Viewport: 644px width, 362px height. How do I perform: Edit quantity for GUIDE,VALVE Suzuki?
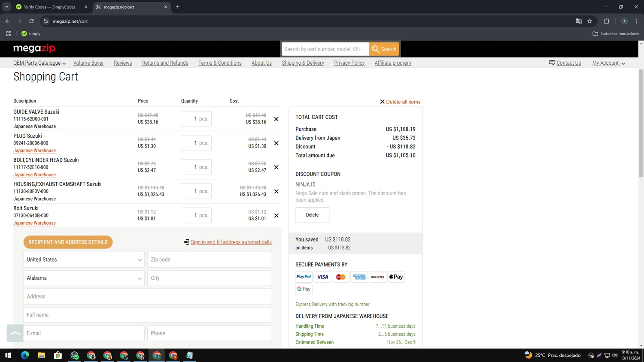pos(196,119)
